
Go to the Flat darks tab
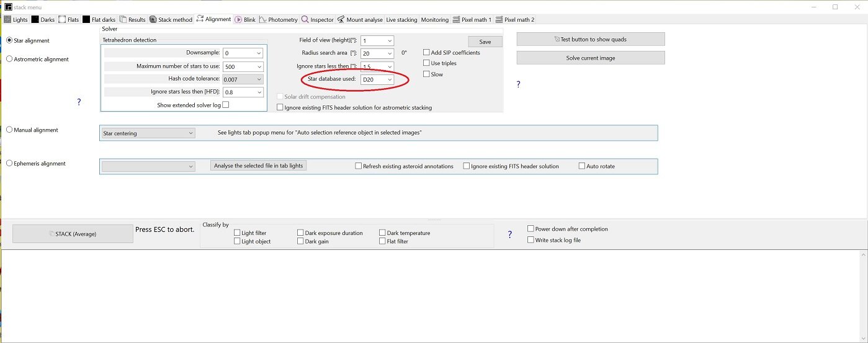[x=99, y=19]
